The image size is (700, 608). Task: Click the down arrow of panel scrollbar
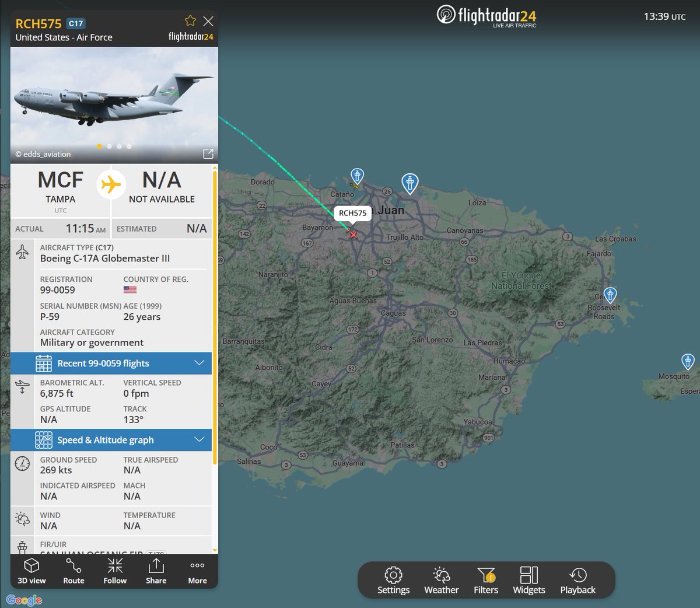point(215,550)
